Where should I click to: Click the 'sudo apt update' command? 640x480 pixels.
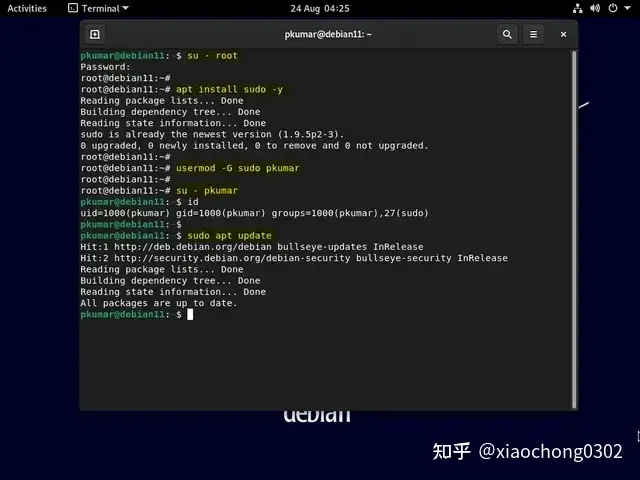pos(229,236)
